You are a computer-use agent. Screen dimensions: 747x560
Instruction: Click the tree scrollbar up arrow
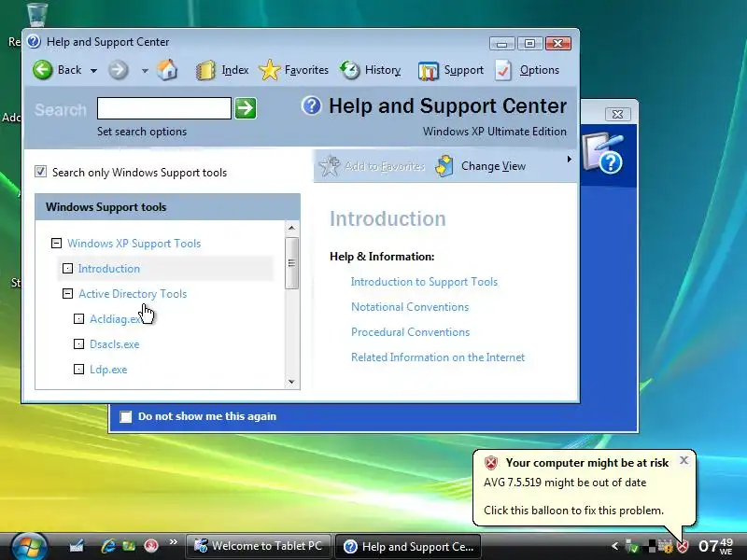point(292,228)
